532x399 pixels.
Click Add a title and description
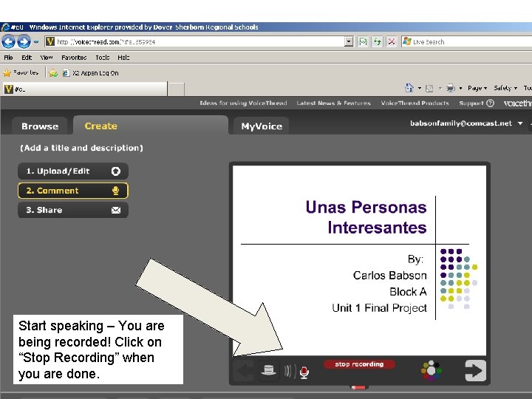[81, 148]
